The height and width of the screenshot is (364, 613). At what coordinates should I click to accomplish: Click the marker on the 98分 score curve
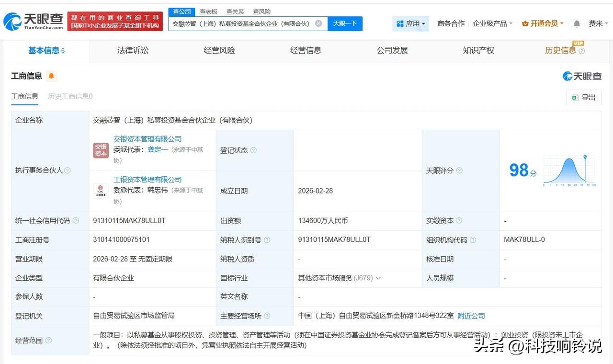point(585,156)
